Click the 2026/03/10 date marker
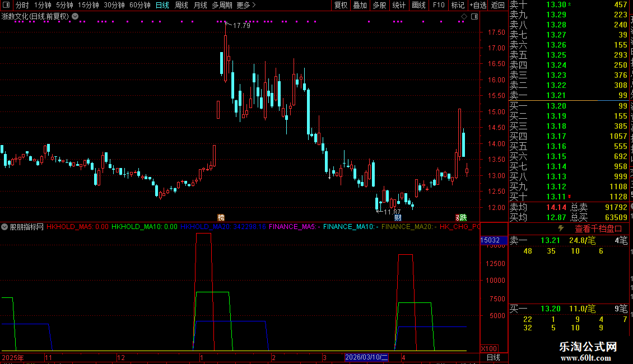This screenshot has width=633, height=364. coord(366,357)
